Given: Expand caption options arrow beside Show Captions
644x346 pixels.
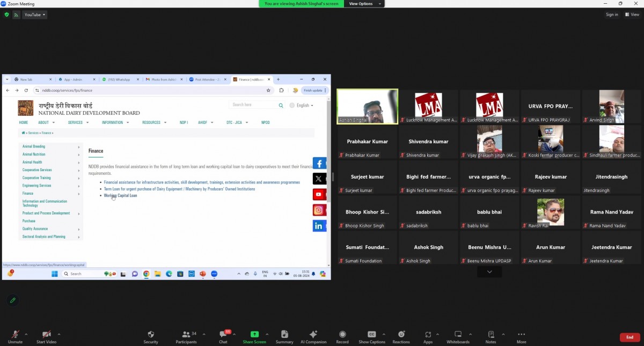Looking at the screenshot, I should tap(384, 334).
